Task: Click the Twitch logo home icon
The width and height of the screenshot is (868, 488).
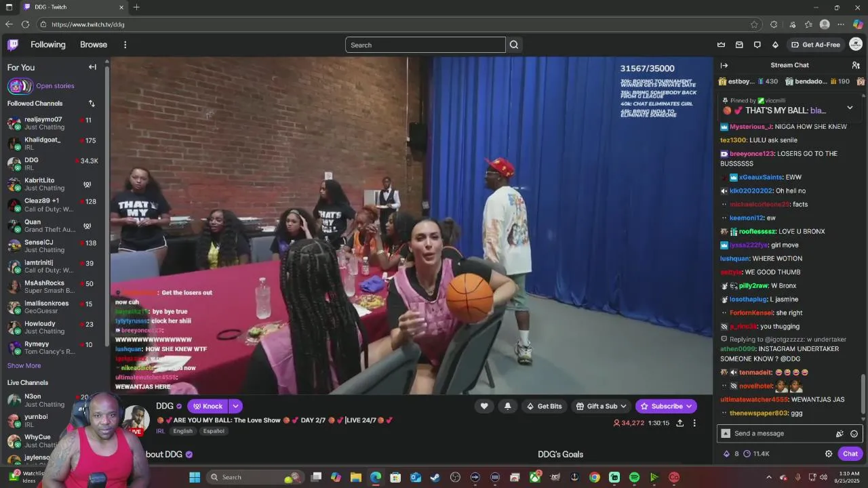Action: pyautogui.click(x=13, y=45)
